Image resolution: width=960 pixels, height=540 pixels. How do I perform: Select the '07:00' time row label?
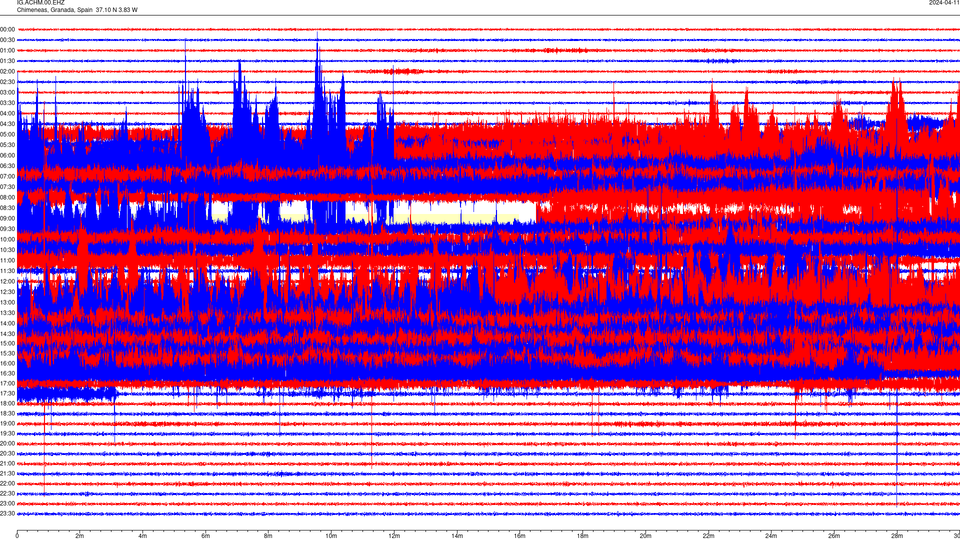click(7, 176)
